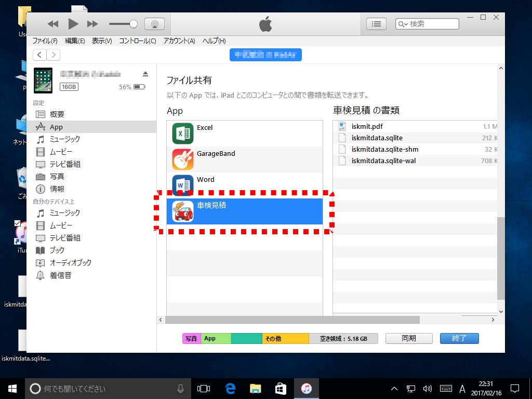Open Microsoft Edge from the taskbar
Image resolution: width=532 pixels, height=399 pixels.
coord(230,389)
